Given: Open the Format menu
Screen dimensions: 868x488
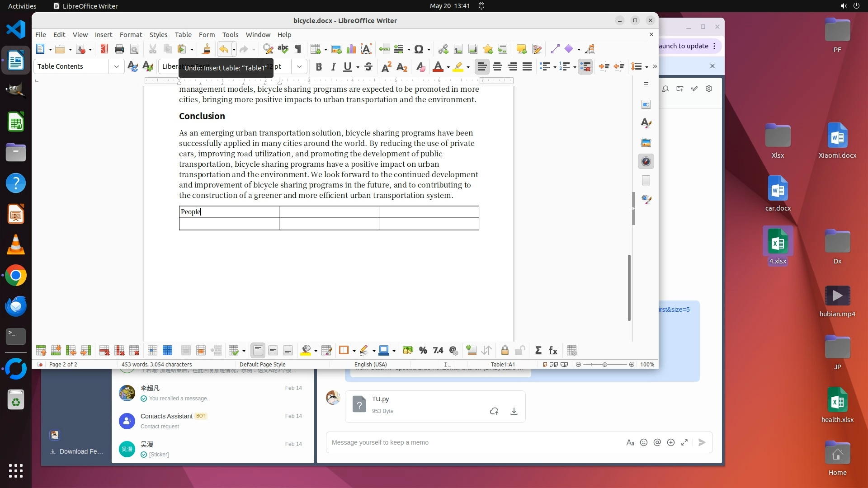Looking at the screenshot, I should (x=131, y=35).
